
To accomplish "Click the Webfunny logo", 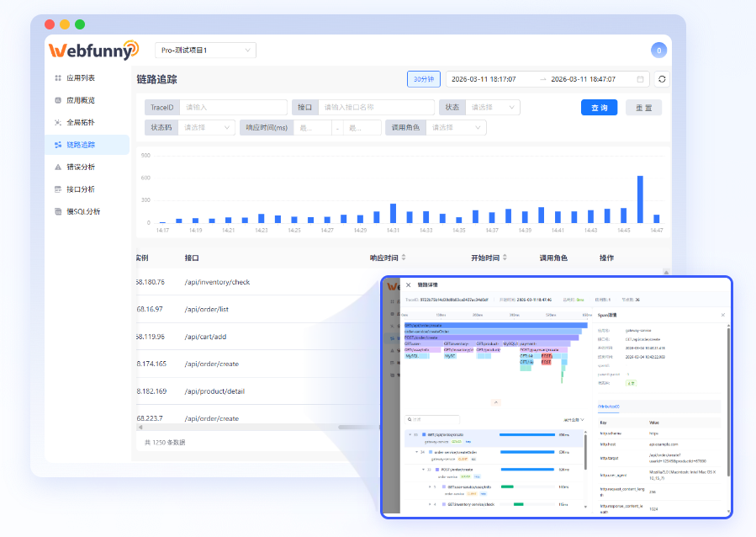I will point(93,51).
